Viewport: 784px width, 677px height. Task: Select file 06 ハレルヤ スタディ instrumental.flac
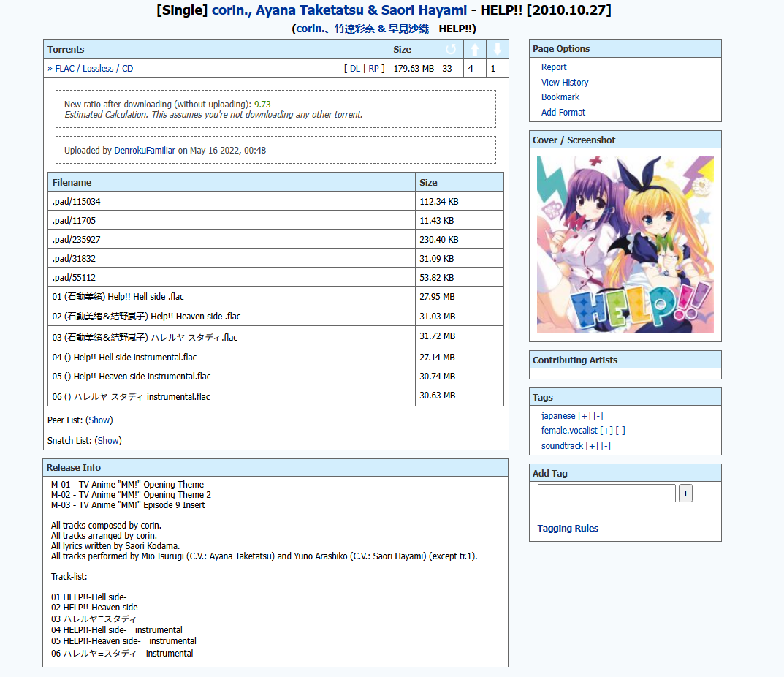(x=276, y=396)
